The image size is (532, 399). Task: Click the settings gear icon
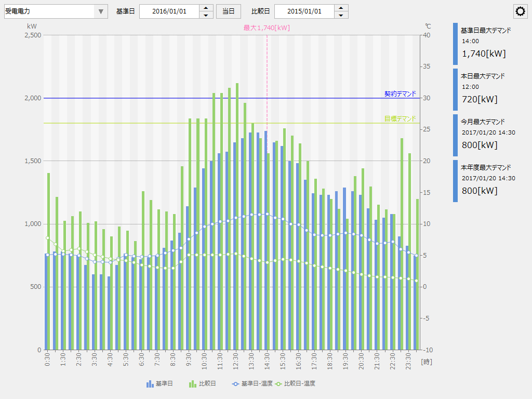pyautogui.click(x=520, y=11)
